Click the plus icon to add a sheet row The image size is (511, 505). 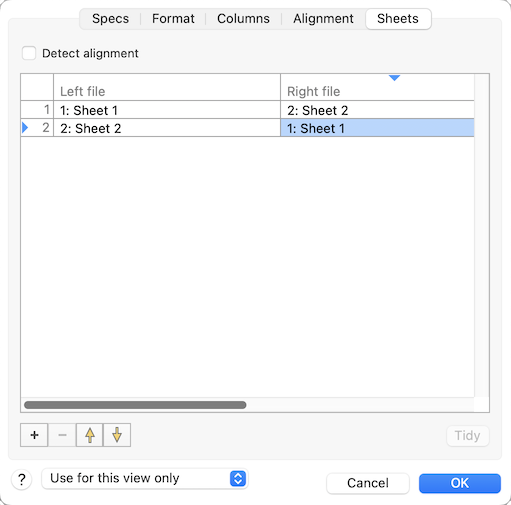pyautogui.click(x=34, y=435)
